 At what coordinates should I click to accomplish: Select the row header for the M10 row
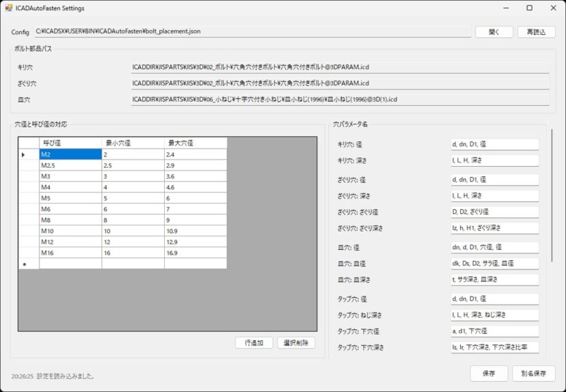(29, 231)
